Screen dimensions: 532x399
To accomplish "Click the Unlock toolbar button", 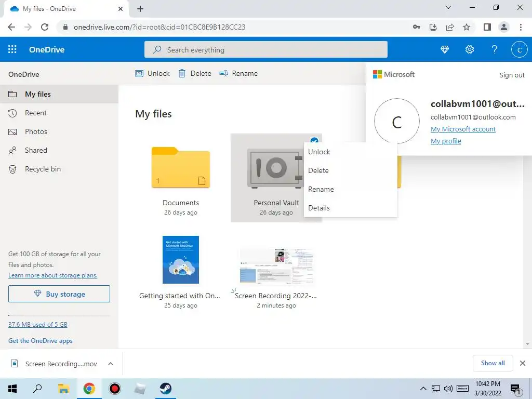I will point(152,73).
